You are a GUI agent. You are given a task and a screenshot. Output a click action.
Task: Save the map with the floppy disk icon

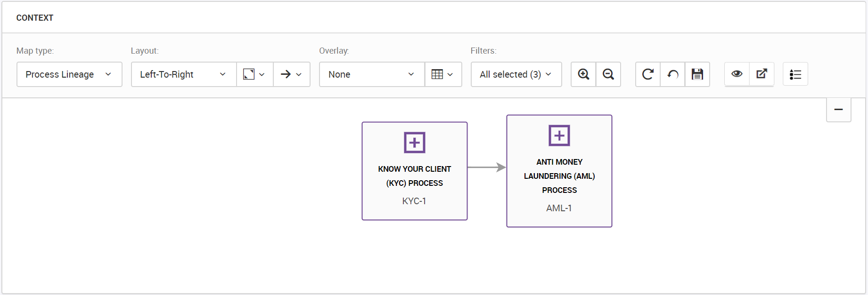point(697,74)
